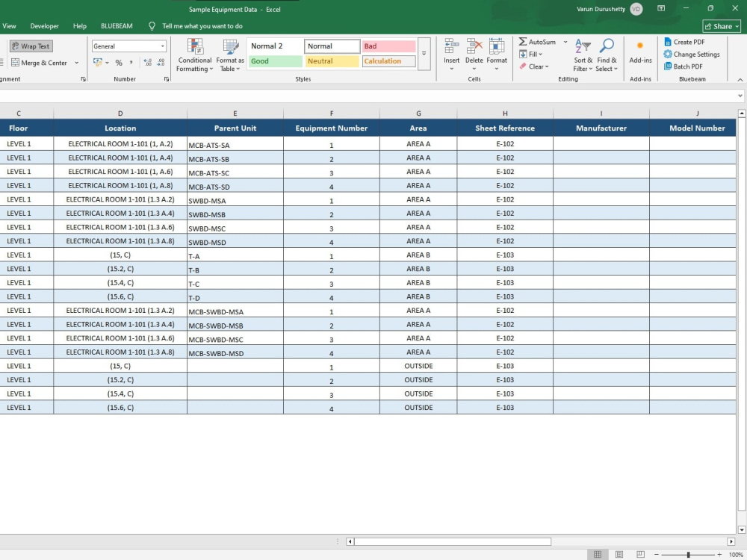Click Add-ins button
747x560 pixels.
[x=640, y=52]
